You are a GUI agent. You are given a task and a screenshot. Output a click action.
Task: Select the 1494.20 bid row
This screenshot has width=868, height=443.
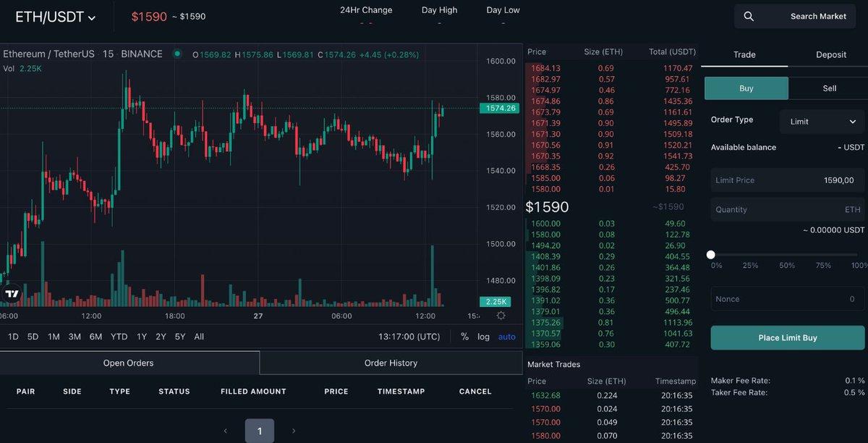tap(611, 245)
